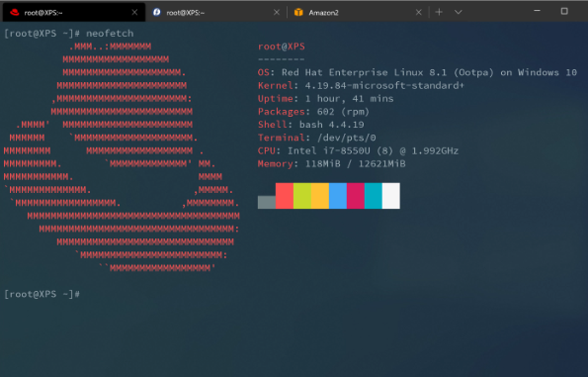
Task: Click the Shell 'bash 4.4.19' value
Action: pyautogui.click(x=331, y=125)
